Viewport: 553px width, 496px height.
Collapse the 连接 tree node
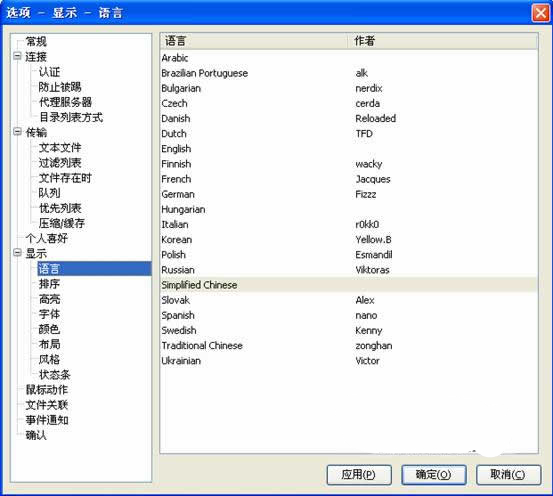click(17, 56)
